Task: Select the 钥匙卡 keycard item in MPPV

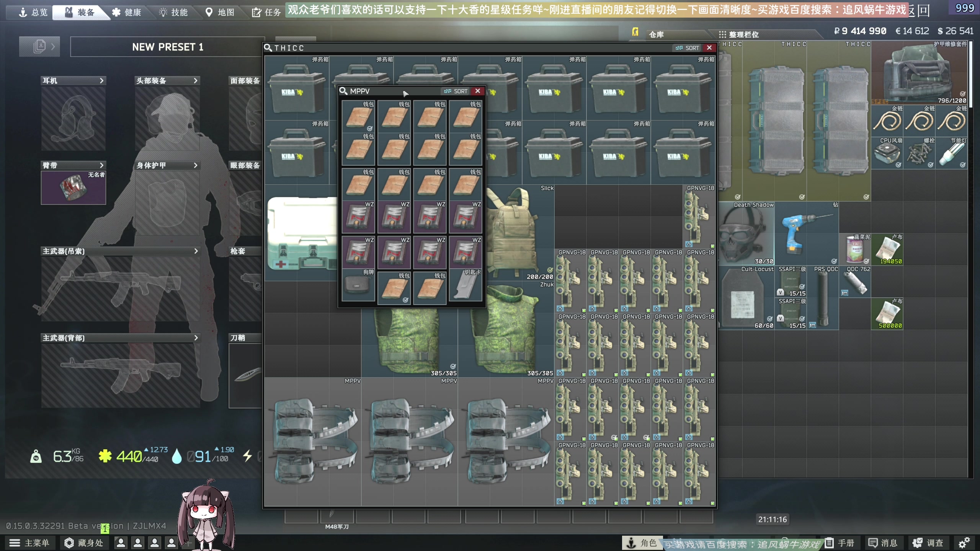Action: tap(465, 285)
